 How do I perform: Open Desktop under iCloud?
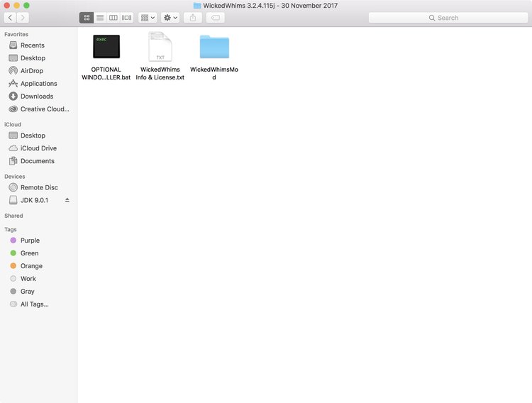click(x=38, y=136)
